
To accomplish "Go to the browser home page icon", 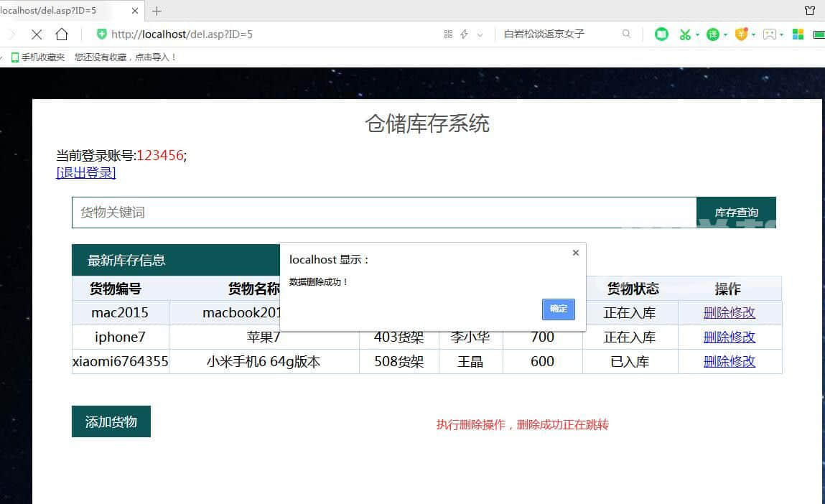I will (x=62, y=34).
